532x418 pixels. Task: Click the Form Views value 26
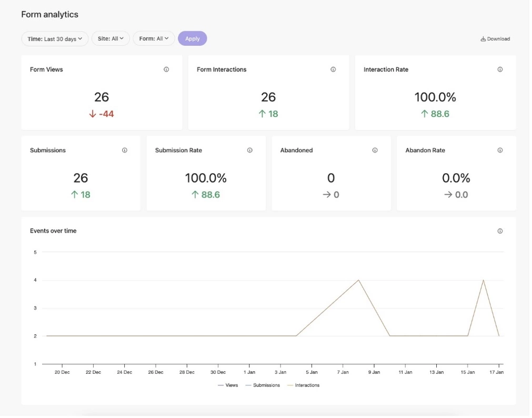[x=102, y=97]
